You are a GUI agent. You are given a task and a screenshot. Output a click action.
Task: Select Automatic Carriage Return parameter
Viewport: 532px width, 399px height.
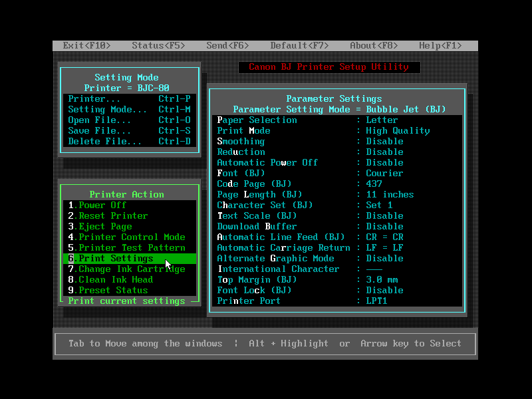click(337, 247)
